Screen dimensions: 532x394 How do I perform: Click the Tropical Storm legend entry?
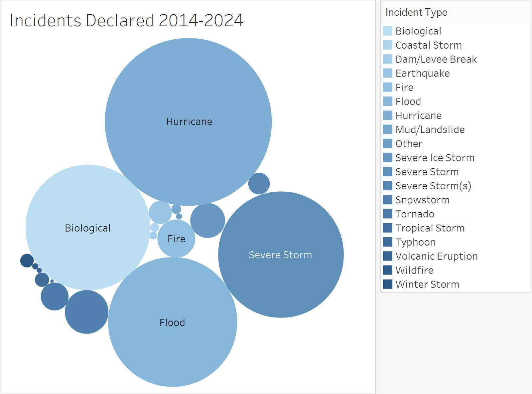[429, 228]
